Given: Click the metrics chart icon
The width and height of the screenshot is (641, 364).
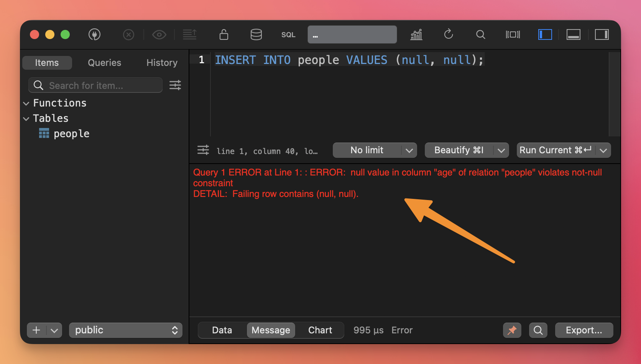Looking at the screenshot, I should point(416,34).
